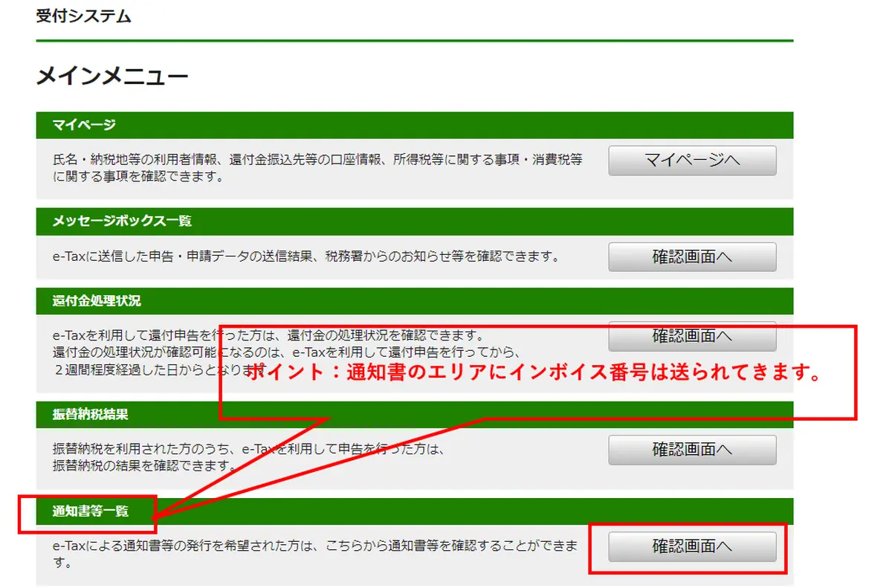Click the 受付システム title text
892x588 pixels.
[x=83, y=16]
